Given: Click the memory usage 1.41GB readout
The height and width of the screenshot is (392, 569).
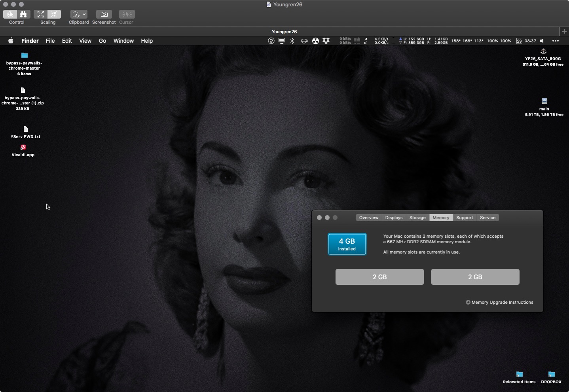Looking at the screenshot, I should pyautogui.click(x=438, y=41).
